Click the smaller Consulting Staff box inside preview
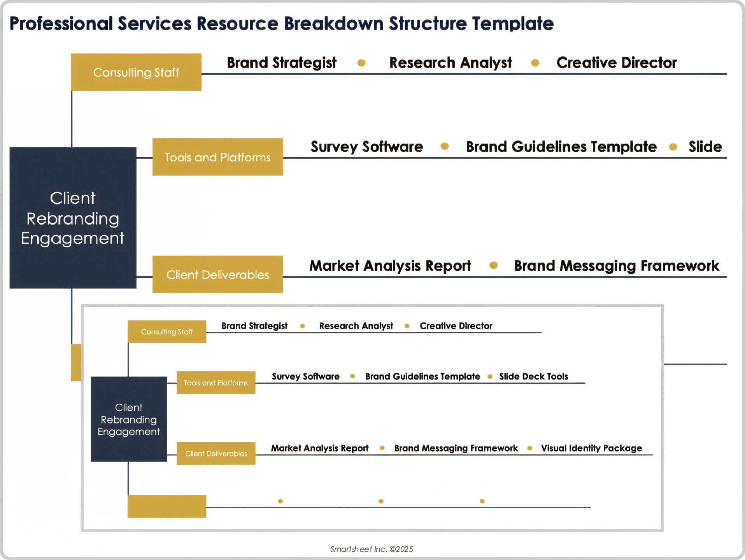The image size is (745, 560). click(167, 332)
